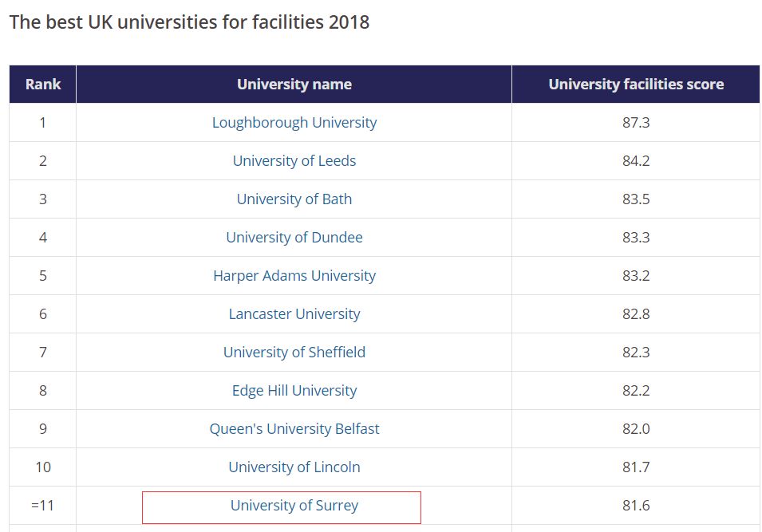Open Harper Adams University link
This screenshot has height=532, width=762.
(x=294, y=276)
